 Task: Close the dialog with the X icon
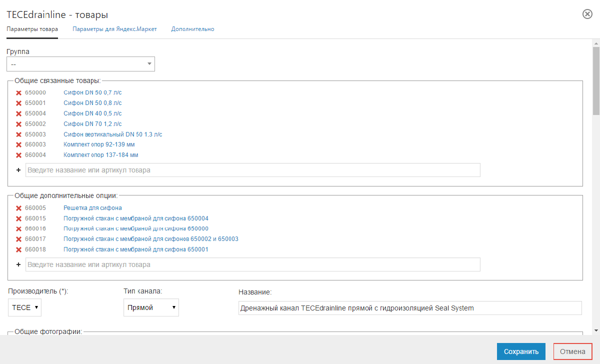(587, 14)
